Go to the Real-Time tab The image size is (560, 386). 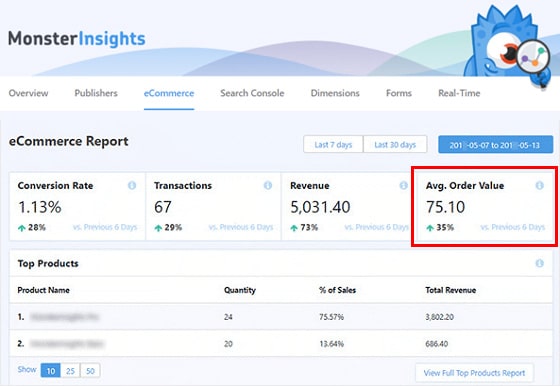[459, 93]
